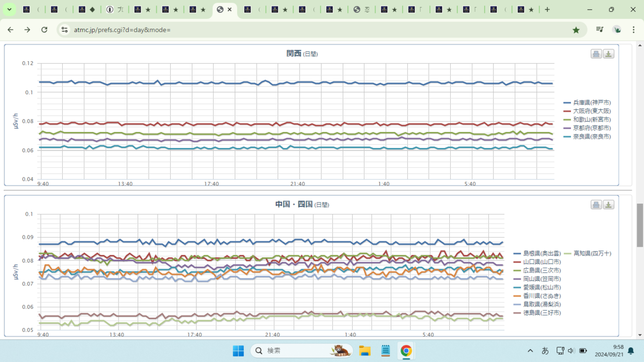The width and height of the screenshot is (644, 362).
Task: Toggle 和歌山(新宮市) series in legend
Action: 587,120
